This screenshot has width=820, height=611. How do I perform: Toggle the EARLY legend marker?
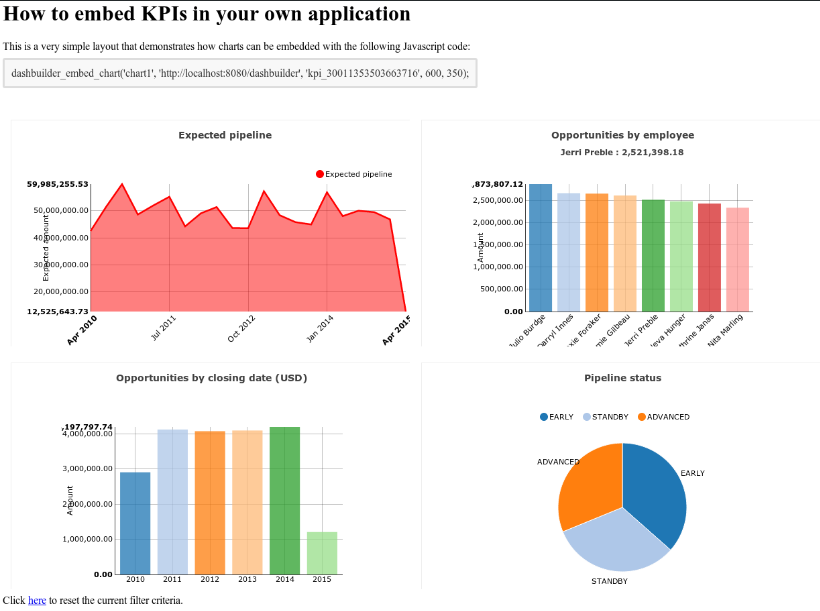tap(544, 416)
